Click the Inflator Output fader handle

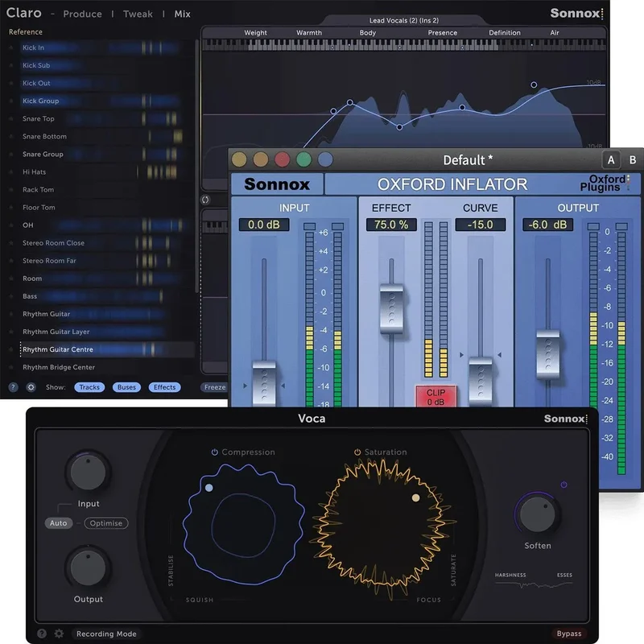tap(548, 354)
